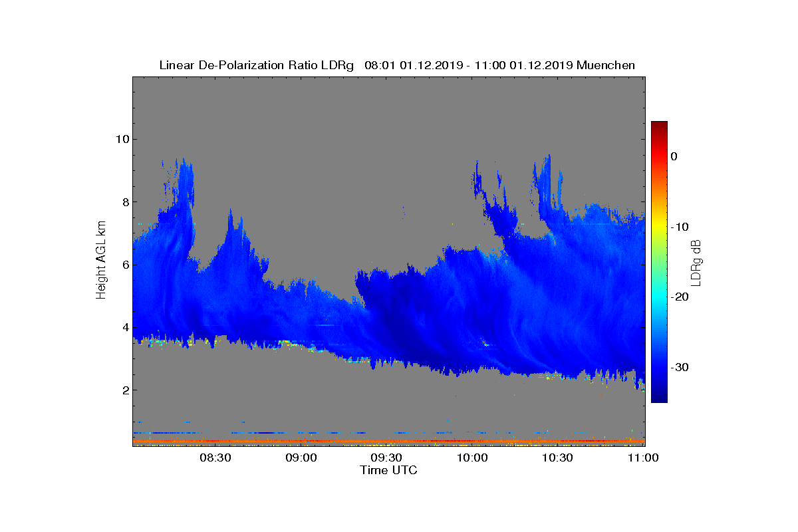Click the colorbar label 0

pyautogui.click(x=674, y=156)
